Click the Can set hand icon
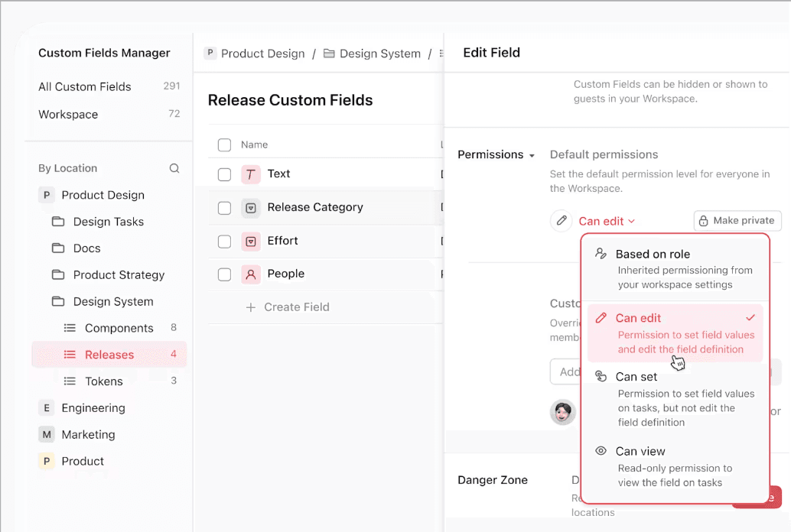The height and width of the screenshot is (532, 791). pyautogui.click(x=601, y=376)
